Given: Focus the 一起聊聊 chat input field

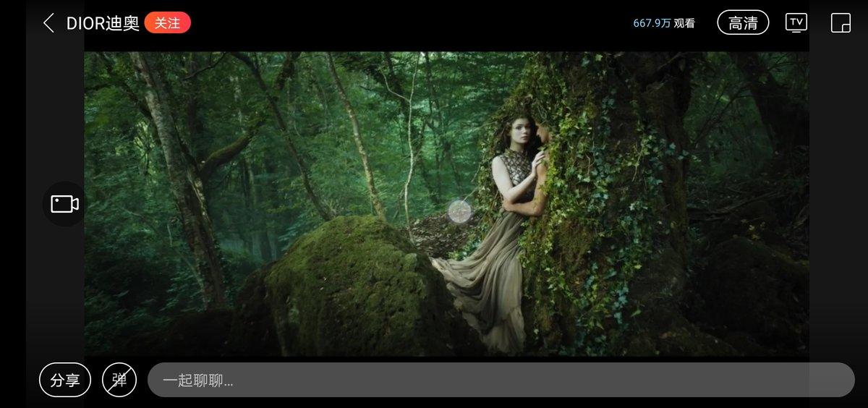Looking at the screenshot, I should click(x=501, y=380).
